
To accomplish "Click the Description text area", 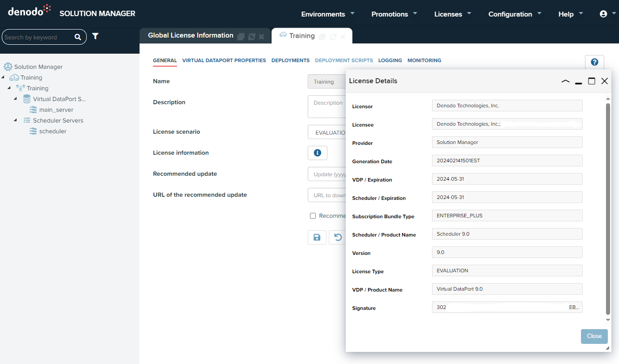I will tap(327, 106).
